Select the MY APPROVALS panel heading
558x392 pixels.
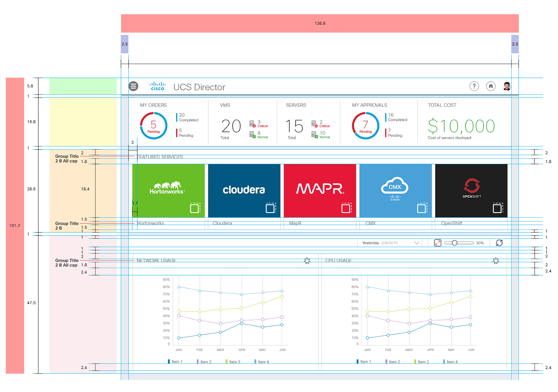369,105
